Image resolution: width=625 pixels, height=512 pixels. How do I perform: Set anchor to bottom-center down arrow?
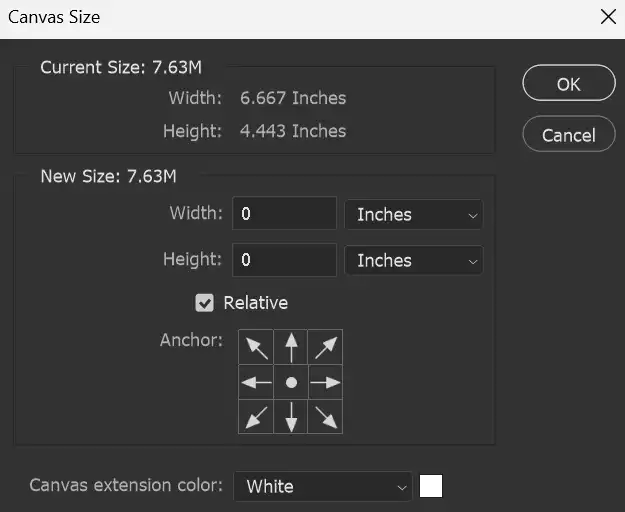coord(291,416)
